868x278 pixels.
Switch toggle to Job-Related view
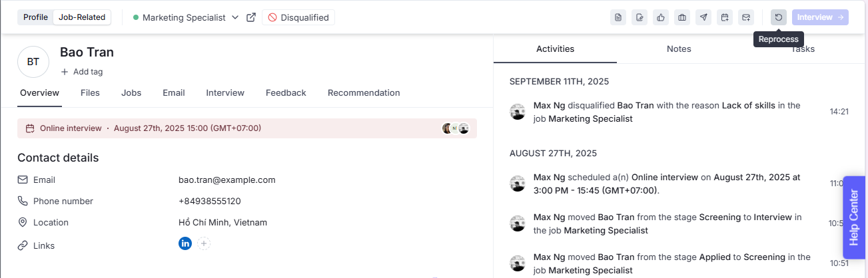82,17
